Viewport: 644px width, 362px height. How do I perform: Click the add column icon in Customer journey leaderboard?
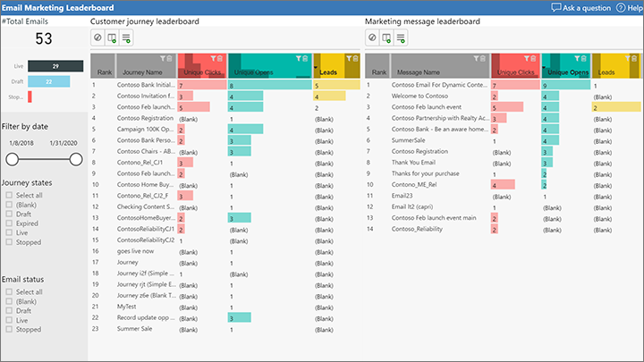point(112,38)
